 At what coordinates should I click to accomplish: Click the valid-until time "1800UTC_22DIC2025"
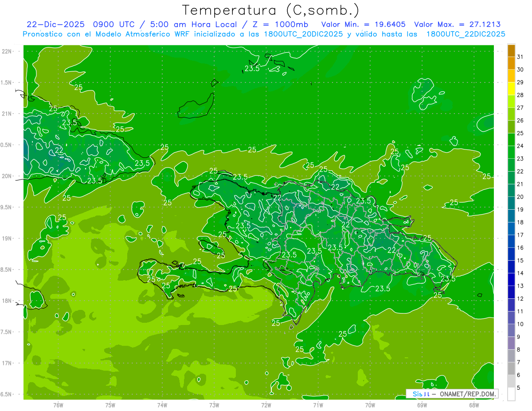pos(465,34)
